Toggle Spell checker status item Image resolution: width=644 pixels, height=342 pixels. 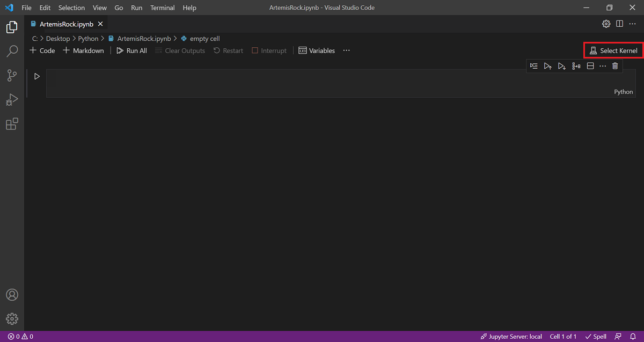pyautogui.click(x=596, y=337)
